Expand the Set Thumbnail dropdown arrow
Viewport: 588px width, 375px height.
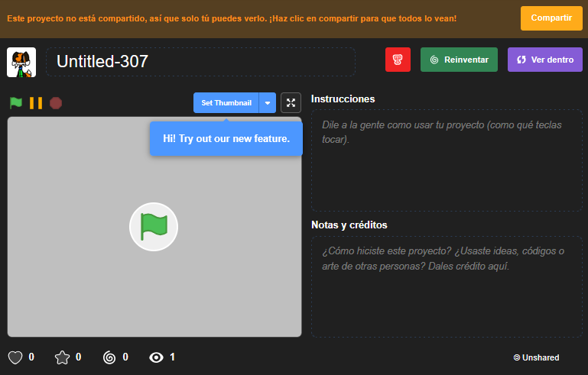tap(268, 102)
